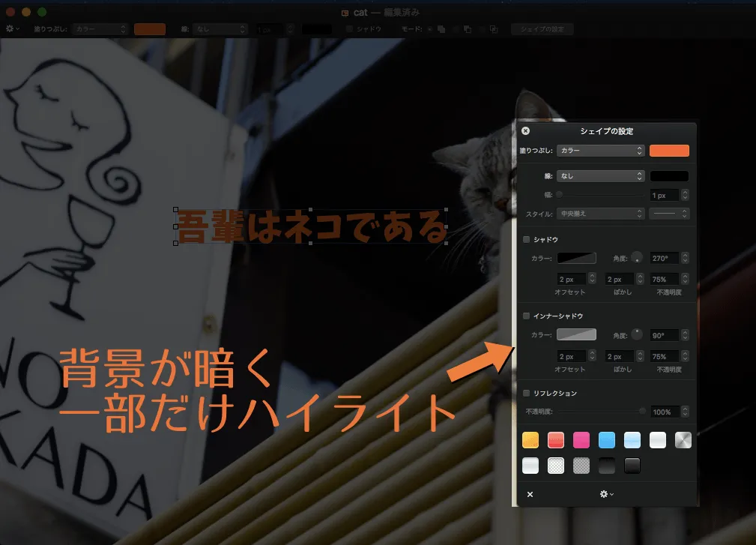Select the third モード shape mode icon
This screenshot has width=756, height=545.
(x=494, y=29)
